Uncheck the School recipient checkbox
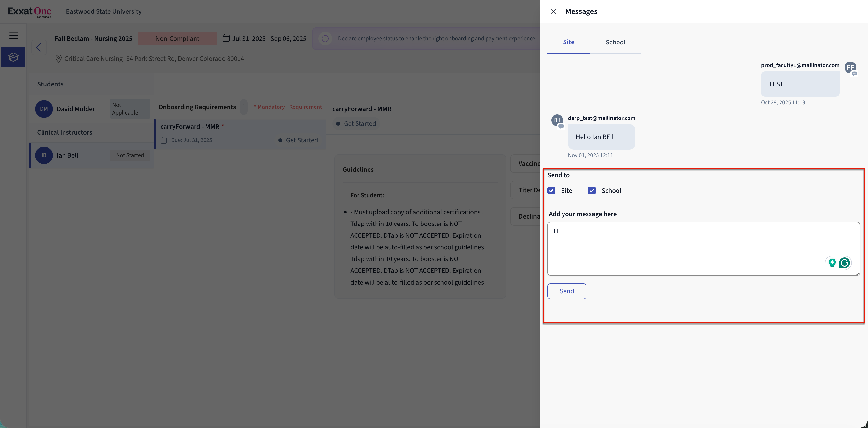The image size is (868, 428). pos(592,191)
